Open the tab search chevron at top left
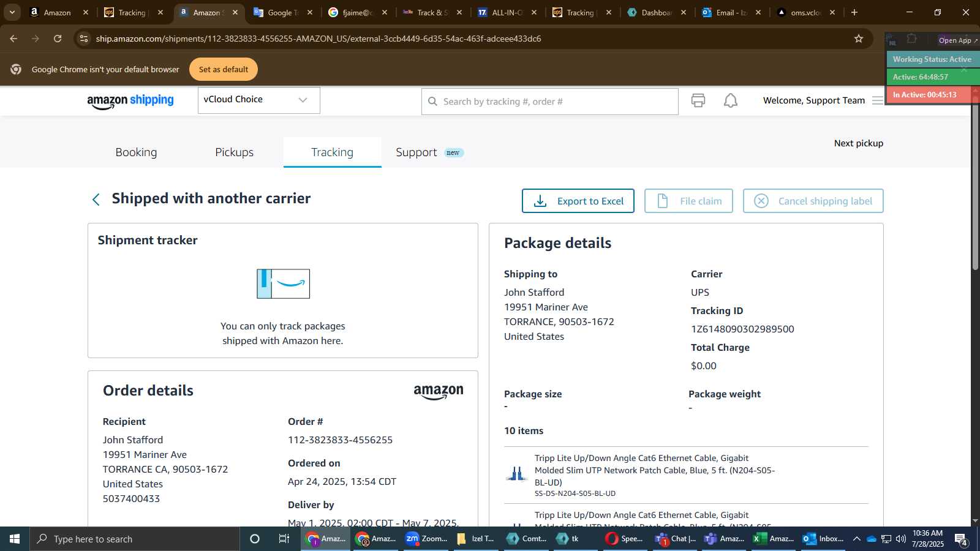The image size is (980, 551). [12, 12]
